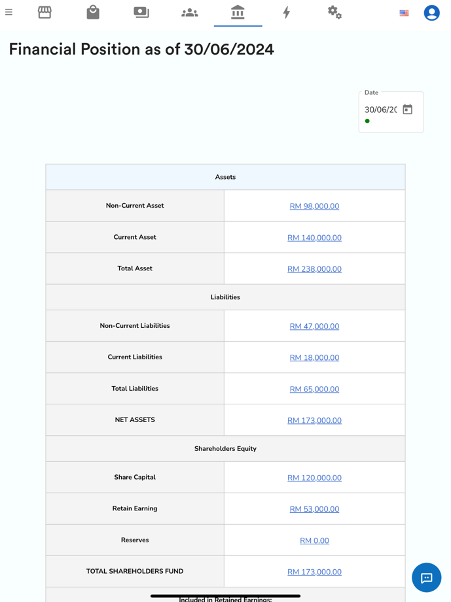Click the Shareholders Equity section header
This screenshot has height=602, width=451.
[x=225, y=448]
